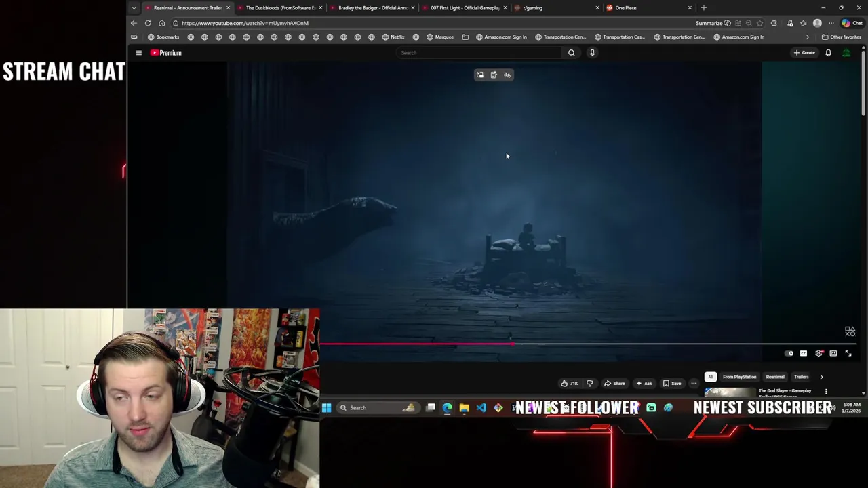Click the YouTube search magnifier button
Image resolution: width=868 pixels, height=488 pixels.
[x=571, y=52]
